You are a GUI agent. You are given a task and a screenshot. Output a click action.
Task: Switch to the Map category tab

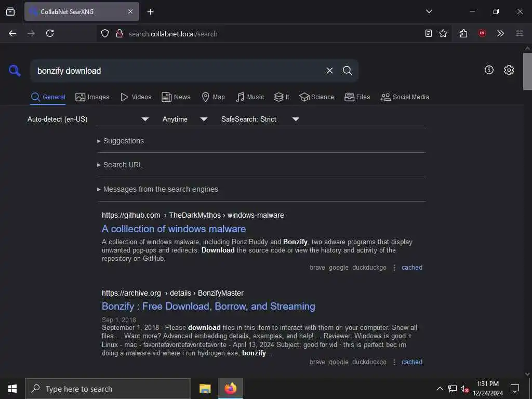[x=213, y=97]
